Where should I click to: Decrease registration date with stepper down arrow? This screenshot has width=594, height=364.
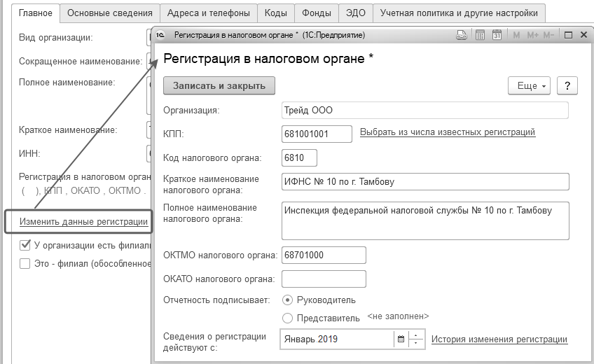click(416, 343)
